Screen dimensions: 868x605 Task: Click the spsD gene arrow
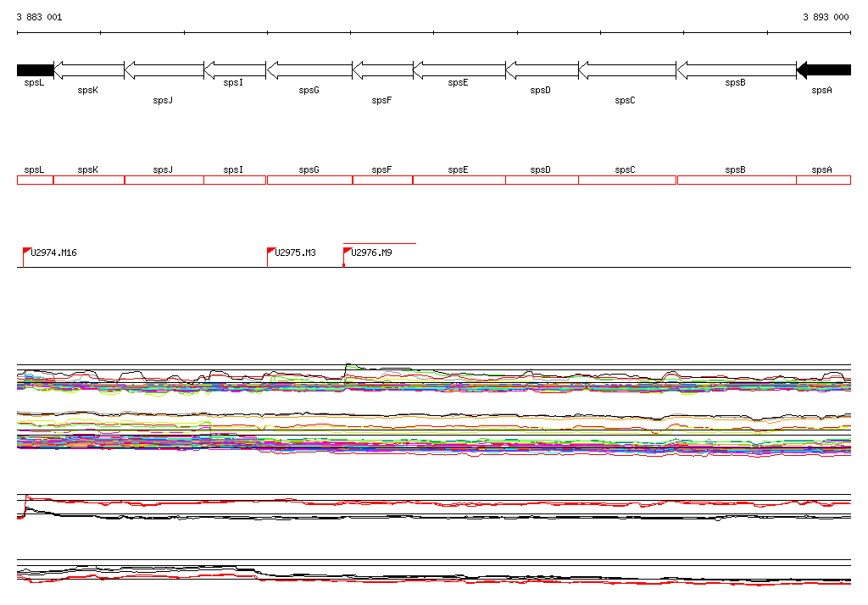542,70
